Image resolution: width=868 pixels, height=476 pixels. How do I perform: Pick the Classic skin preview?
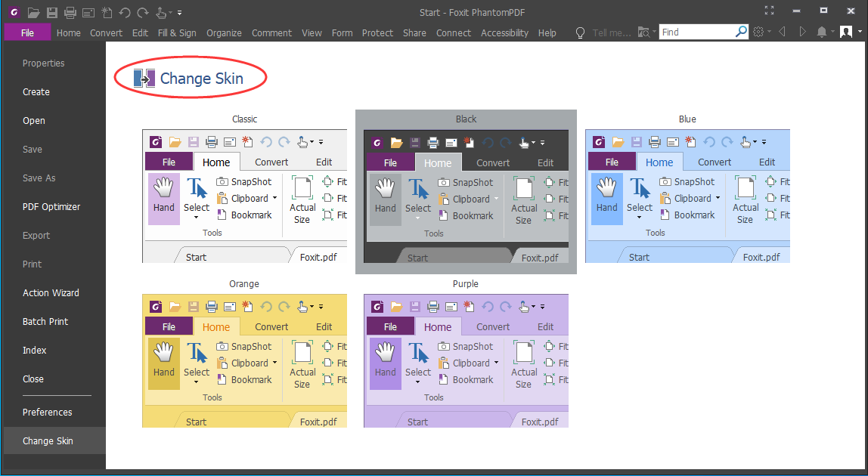click(x=245, y=196)
